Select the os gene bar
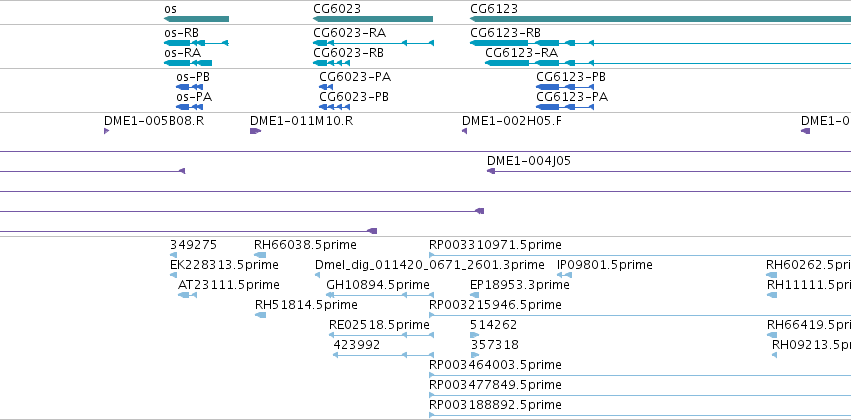This screenshot has width=851, height=420. (x=196, y=20)
